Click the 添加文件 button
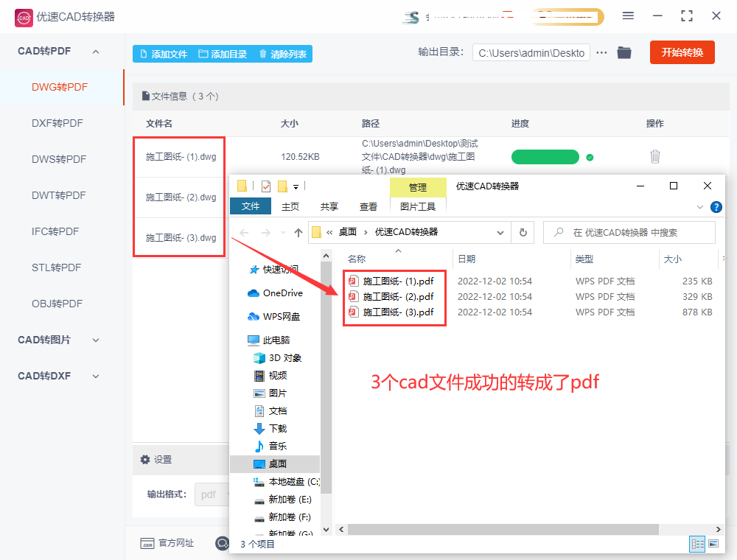Image resolution: width=737 pixels, height=560 pixels. [164, 54]
